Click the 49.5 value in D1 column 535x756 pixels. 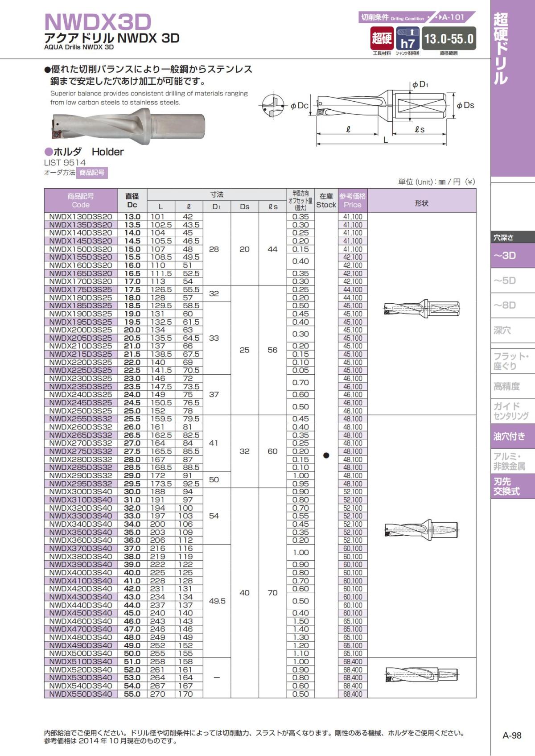(217, 601)
